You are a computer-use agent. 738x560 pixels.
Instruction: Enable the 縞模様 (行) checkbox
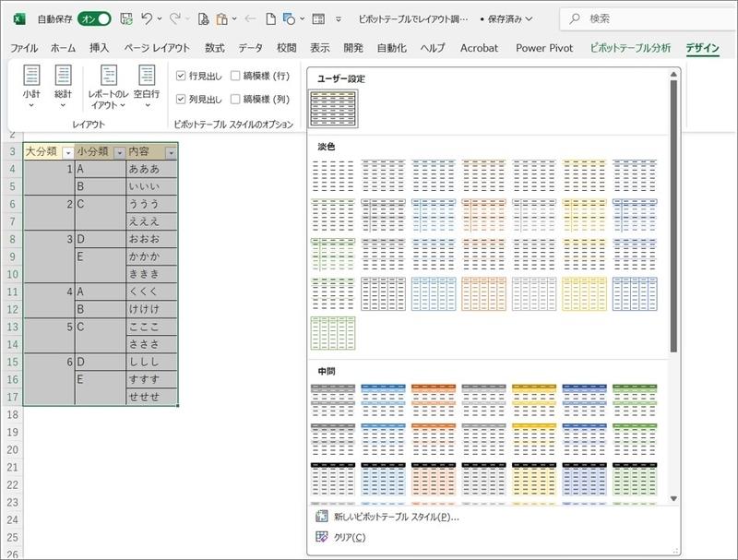coord(235,76)
